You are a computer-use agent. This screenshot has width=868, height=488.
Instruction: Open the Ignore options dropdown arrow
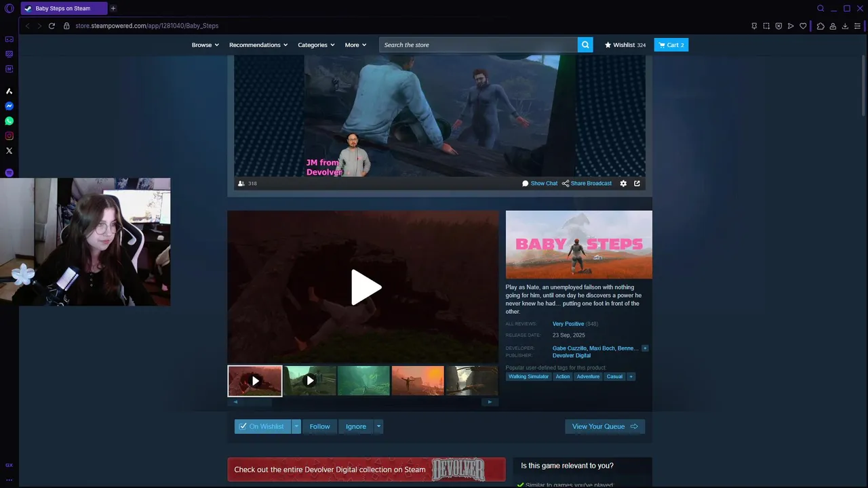(x=378, y=426)
